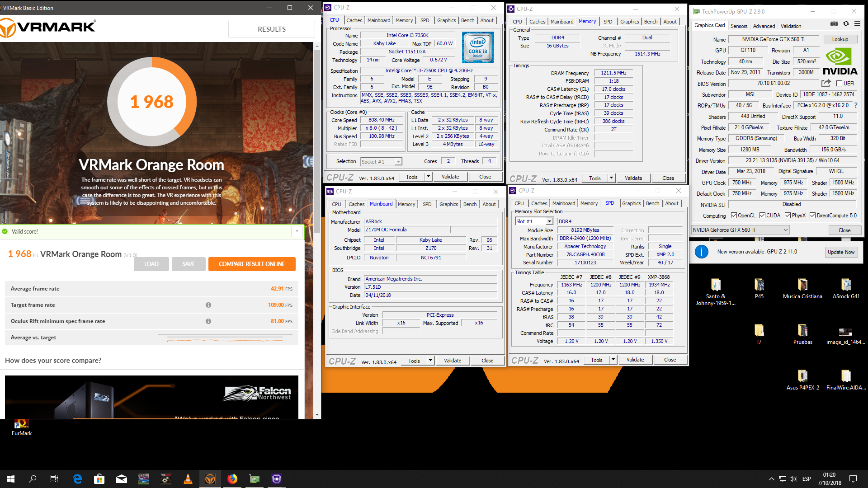
Task: Toggle the CUDA checkbox
Action: coord(762,216)
